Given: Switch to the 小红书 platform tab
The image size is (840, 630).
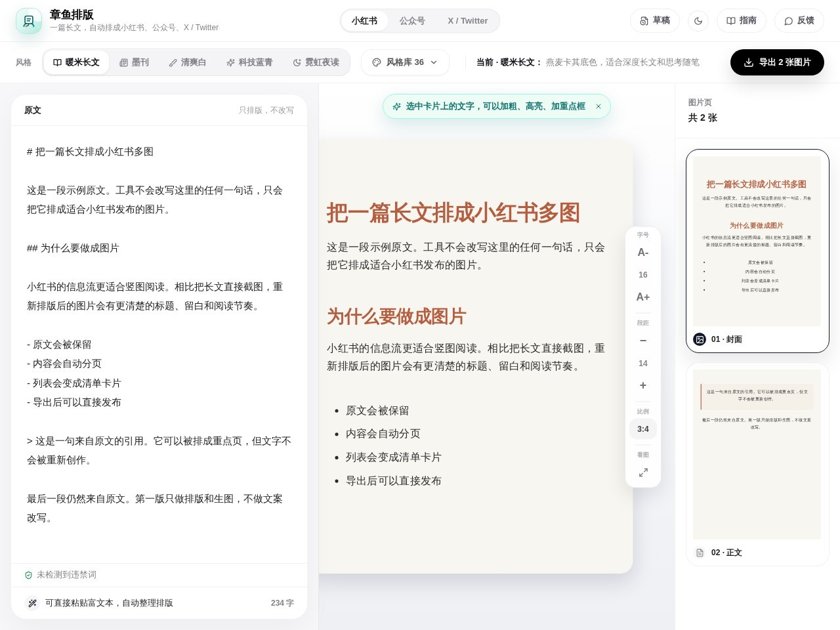Looking at the screenshot, I should point(364,21).
